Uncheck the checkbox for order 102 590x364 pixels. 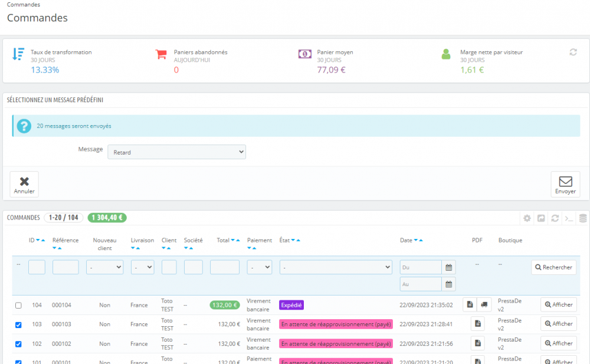[18, 344]
